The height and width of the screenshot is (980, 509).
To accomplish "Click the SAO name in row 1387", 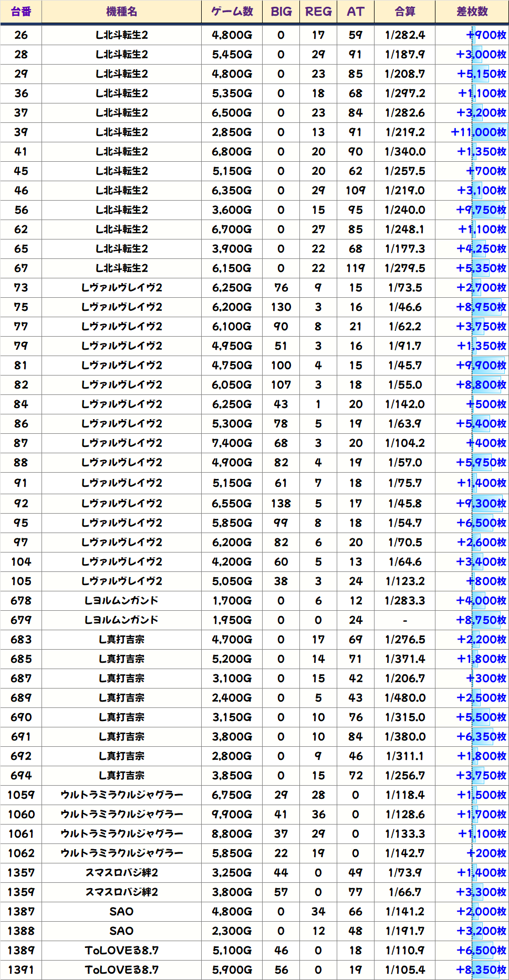I will [121, 912].
